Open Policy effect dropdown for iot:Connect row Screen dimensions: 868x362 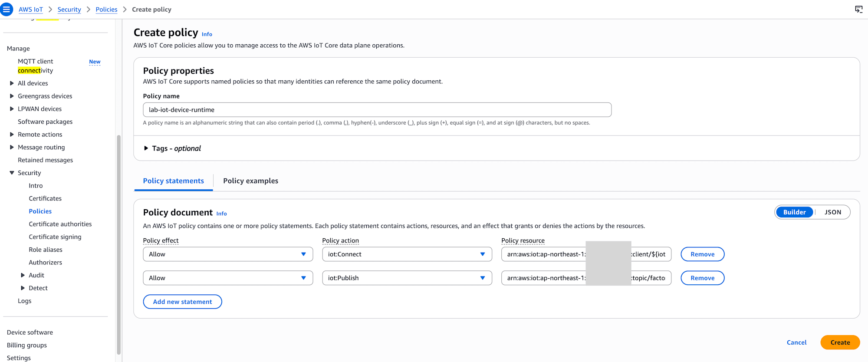(228, 254)
